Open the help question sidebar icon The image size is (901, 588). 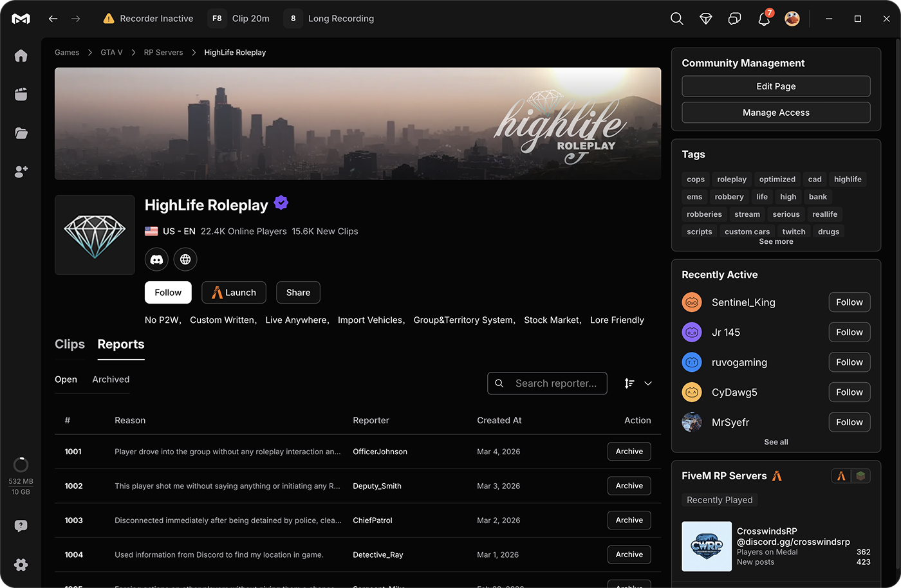[x=21, y=526]
